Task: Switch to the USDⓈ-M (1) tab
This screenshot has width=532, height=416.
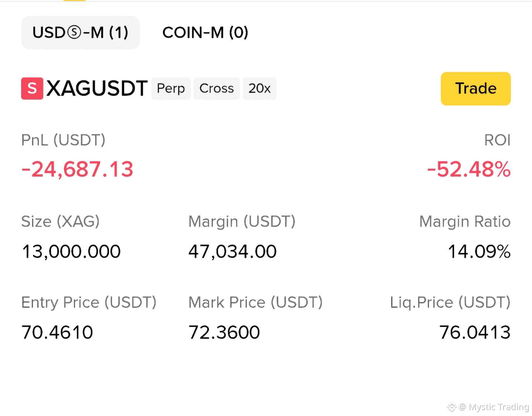Action: click(x=81, y=33)
